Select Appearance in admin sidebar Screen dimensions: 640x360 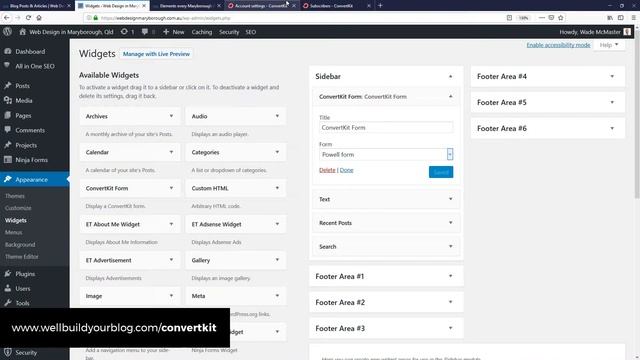click(x=31, y=180)
